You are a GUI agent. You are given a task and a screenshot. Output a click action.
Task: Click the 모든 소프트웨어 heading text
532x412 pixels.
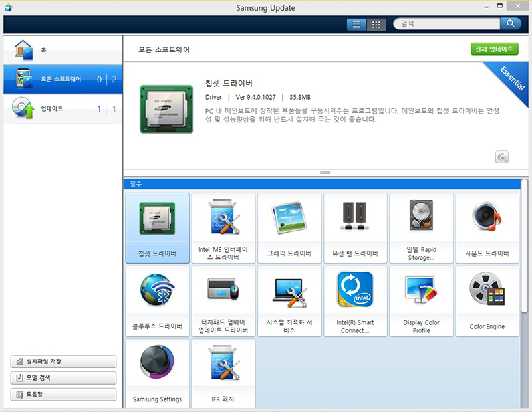164,50
